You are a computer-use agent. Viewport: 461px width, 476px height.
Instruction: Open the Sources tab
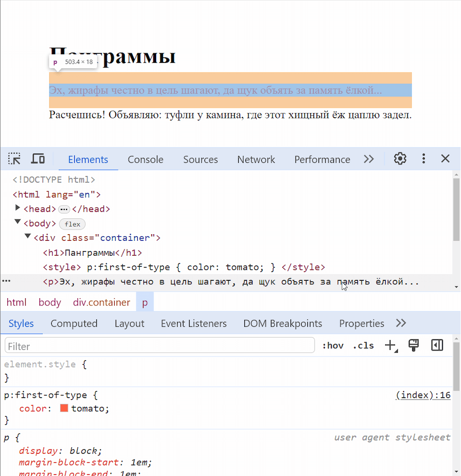coord(201,159)
